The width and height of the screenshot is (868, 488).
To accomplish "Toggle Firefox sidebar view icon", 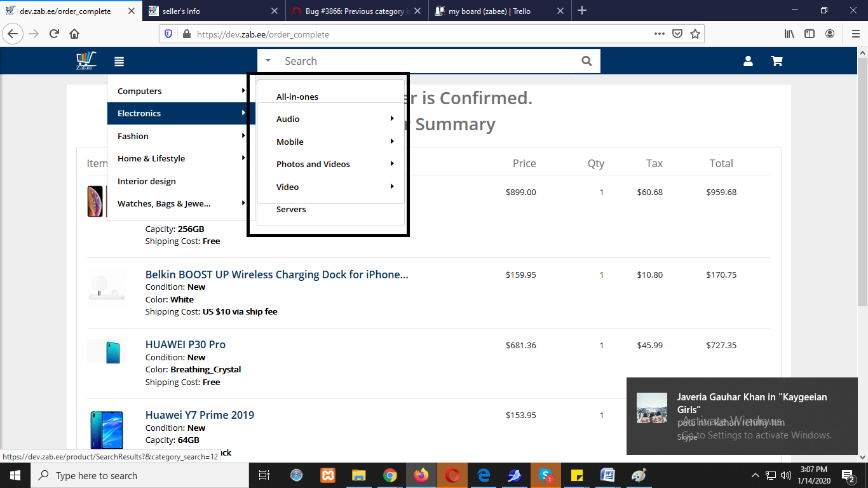I will (810, 34).
